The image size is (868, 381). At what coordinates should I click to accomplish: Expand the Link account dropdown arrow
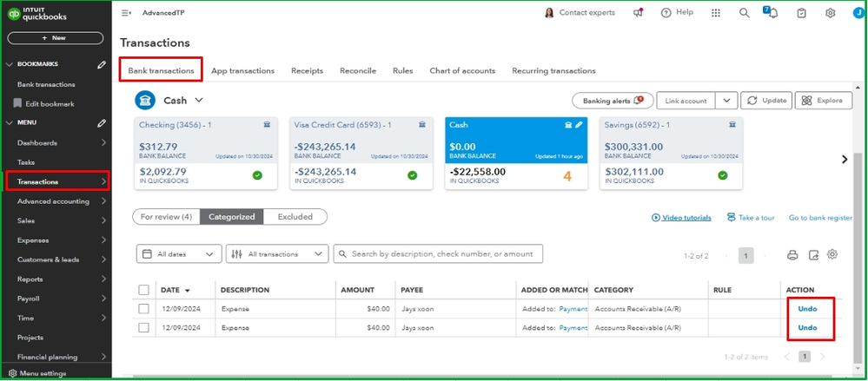(x=726, y=101)
